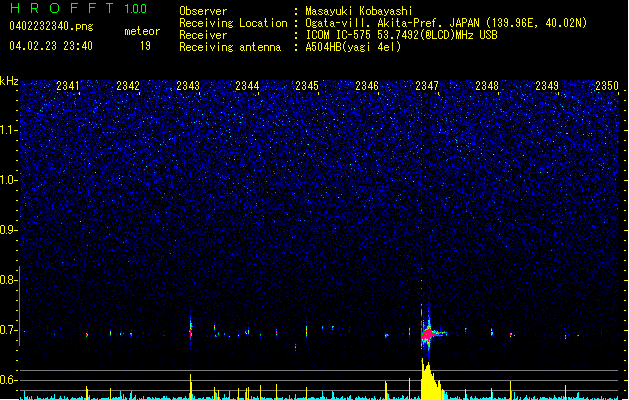The width and height of the screenshot is (629, 400).
Task: Click the meteor echo streak at 2343
Action: (x=191, y=329)
